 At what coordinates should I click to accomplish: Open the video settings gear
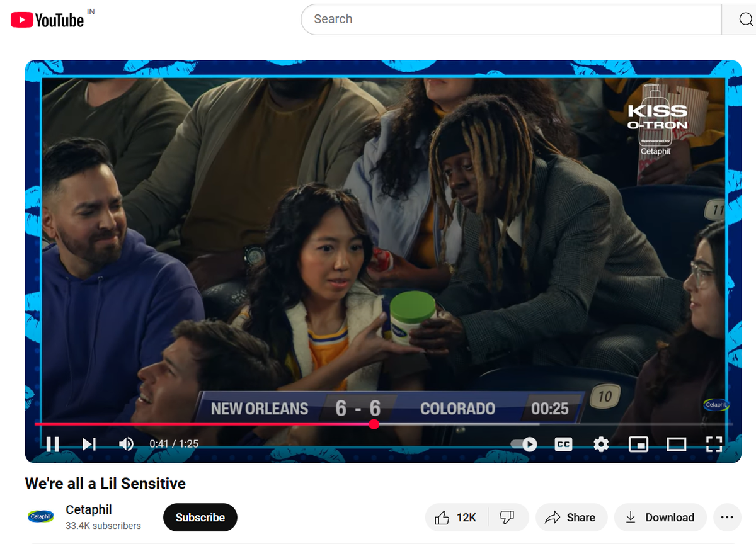click(x=600, y=444)
